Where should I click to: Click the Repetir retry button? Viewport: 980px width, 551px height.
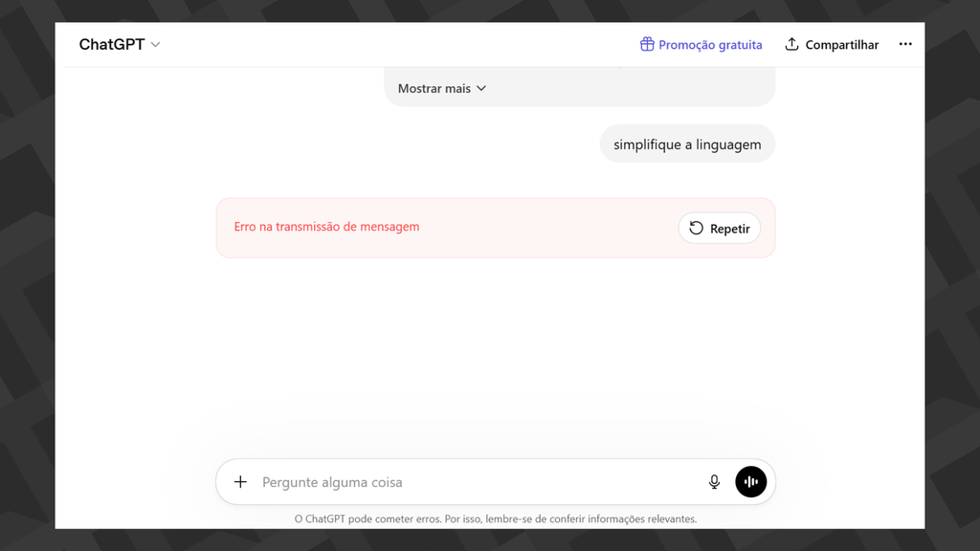720,228
